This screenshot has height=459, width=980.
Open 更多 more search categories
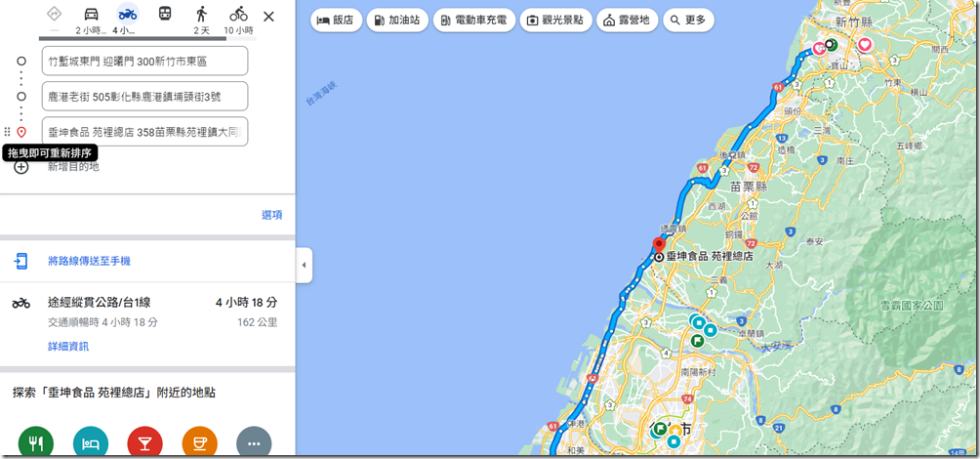point(688,20)
